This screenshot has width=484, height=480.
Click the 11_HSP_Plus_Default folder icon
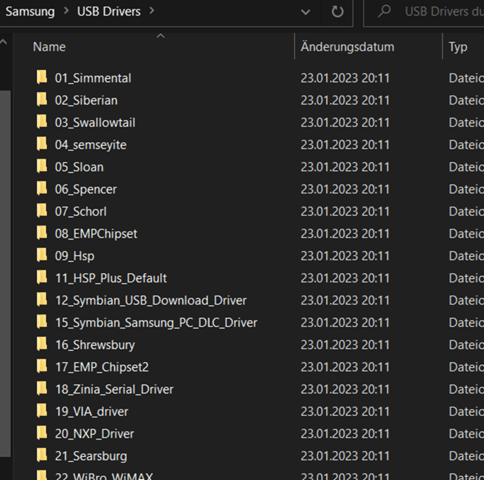[x=42, y=278]
